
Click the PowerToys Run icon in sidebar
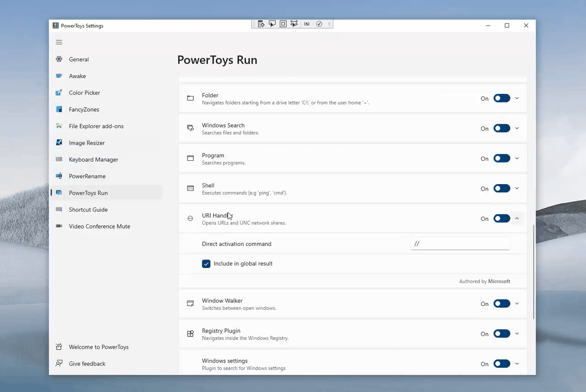point(59,193)
